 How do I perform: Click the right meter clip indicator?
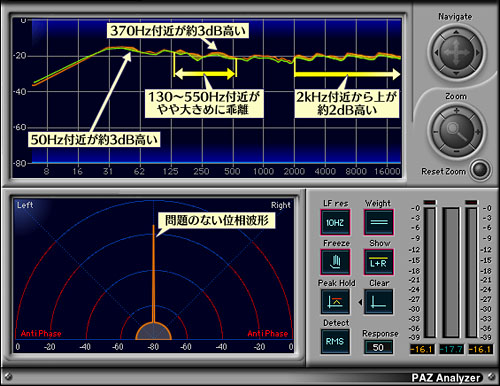click(x=471, y=202)
